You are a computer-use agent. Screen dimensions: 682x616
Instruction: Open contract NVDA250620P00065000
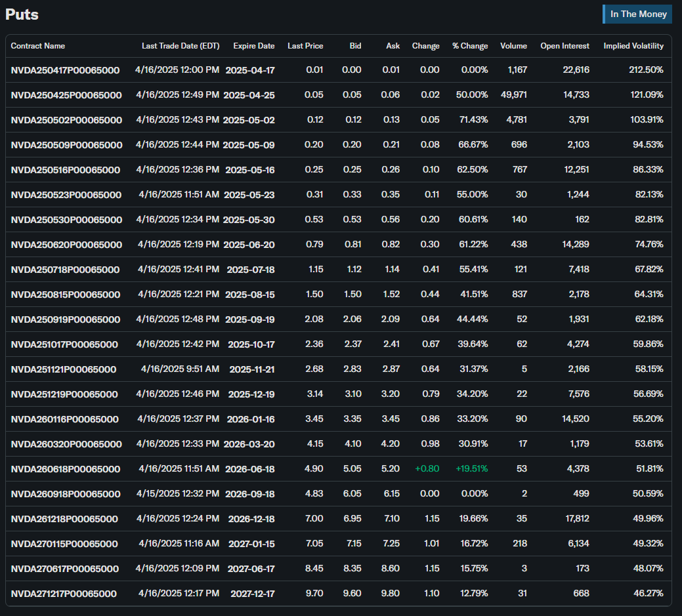66,245
